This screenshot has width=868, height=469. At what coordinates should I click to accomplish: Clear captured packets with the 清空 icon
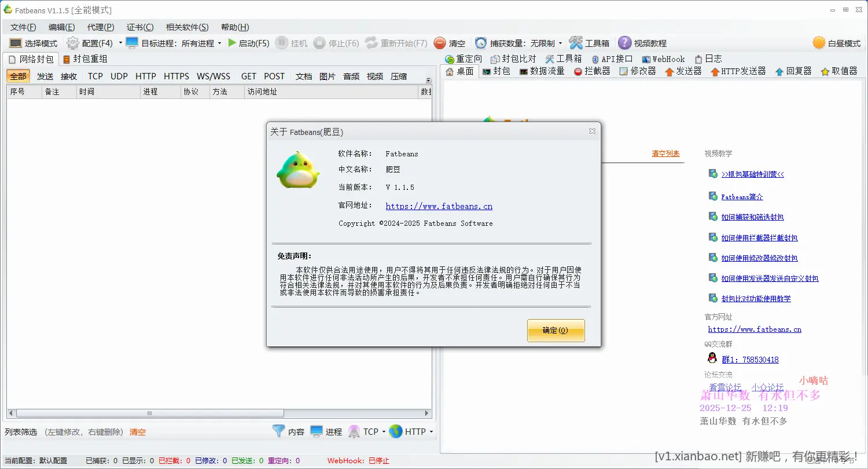click(448, 42)
